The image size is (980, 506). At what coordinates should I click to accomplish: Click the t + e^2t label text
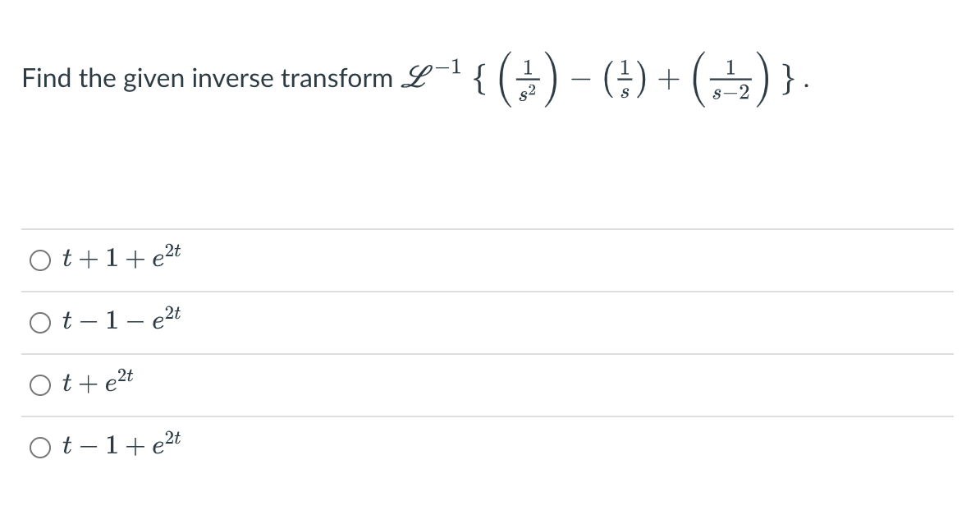pos(98,380)
